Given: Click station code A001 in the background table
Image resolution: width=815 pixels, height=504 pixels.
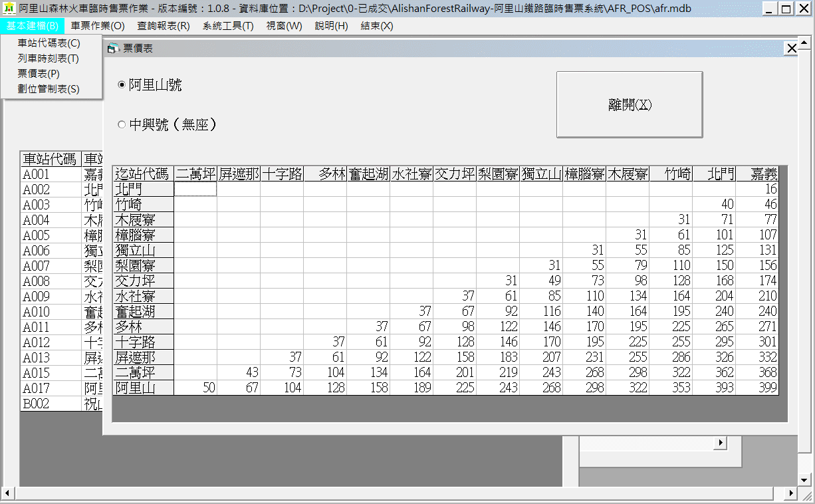Looking at the screenshot, I should [51, 174].
